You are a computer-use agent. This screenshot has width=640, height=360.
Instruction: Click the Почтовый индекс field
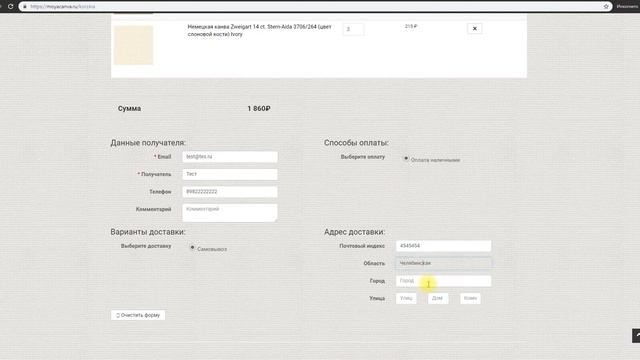click(443, 246)
